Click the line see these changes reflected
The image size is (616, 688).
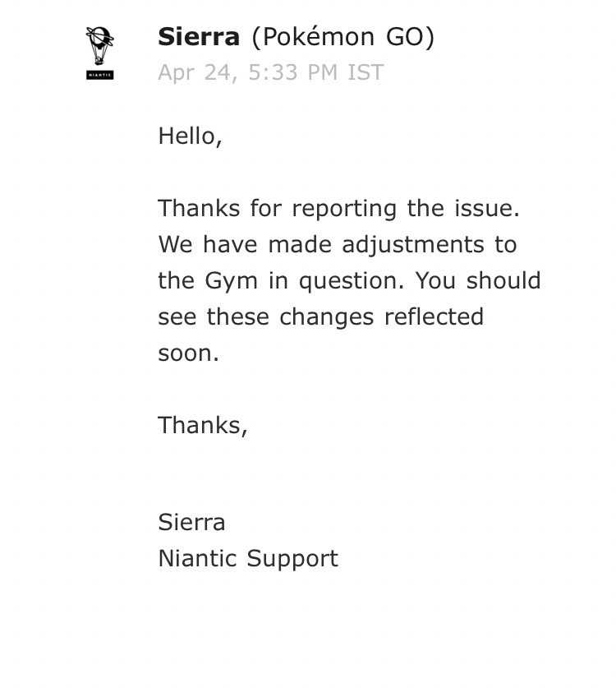(320, 316)
